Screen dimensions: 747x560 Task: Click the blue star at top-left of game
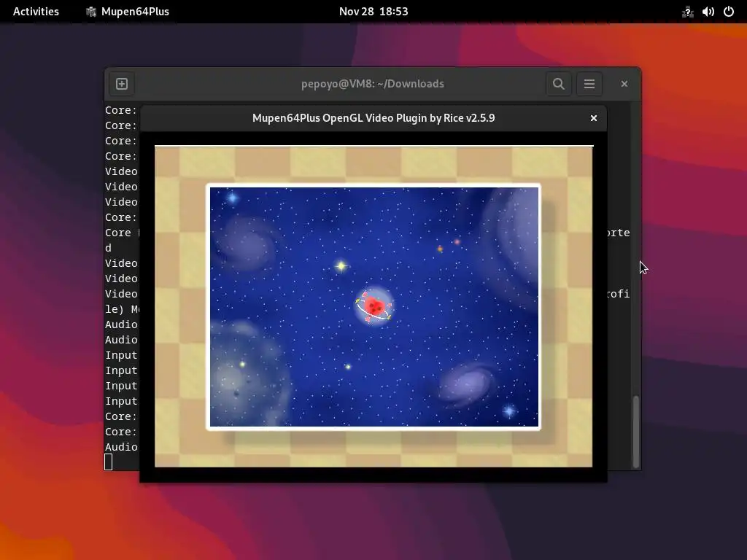coord(233,198)
